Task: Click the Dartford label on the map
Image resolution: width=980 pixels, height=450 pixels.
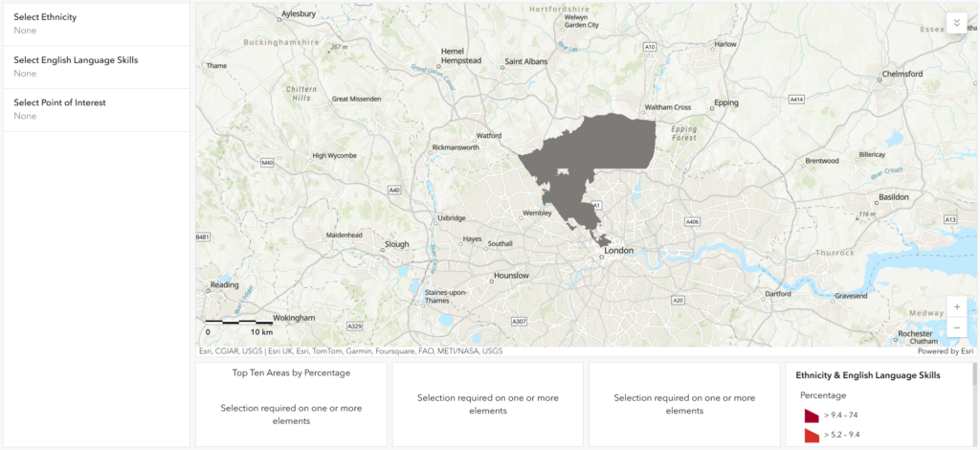Action: (x=778, y=294)
